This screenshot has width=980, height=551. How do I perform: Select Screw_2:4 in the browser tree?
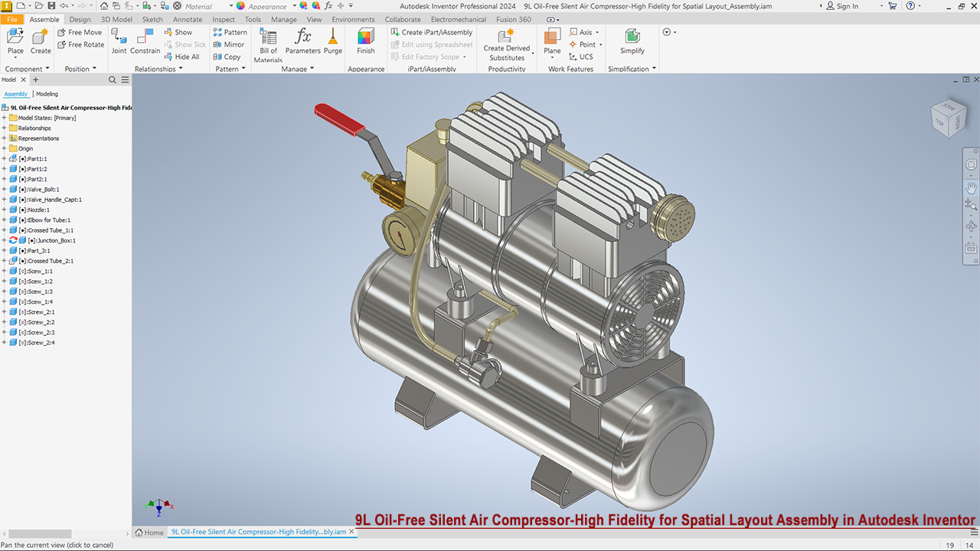[32, 343]
